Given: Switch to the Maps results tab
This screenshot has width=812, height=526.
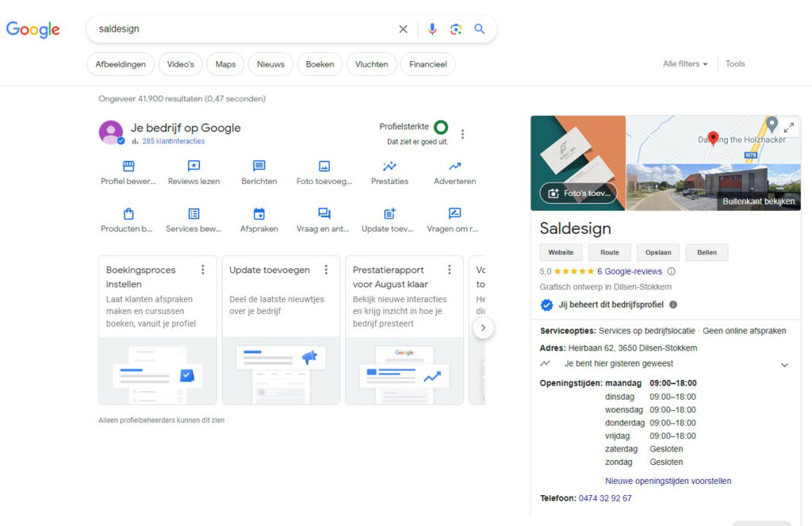Looking at the screenshot, I should click(225, 64).
